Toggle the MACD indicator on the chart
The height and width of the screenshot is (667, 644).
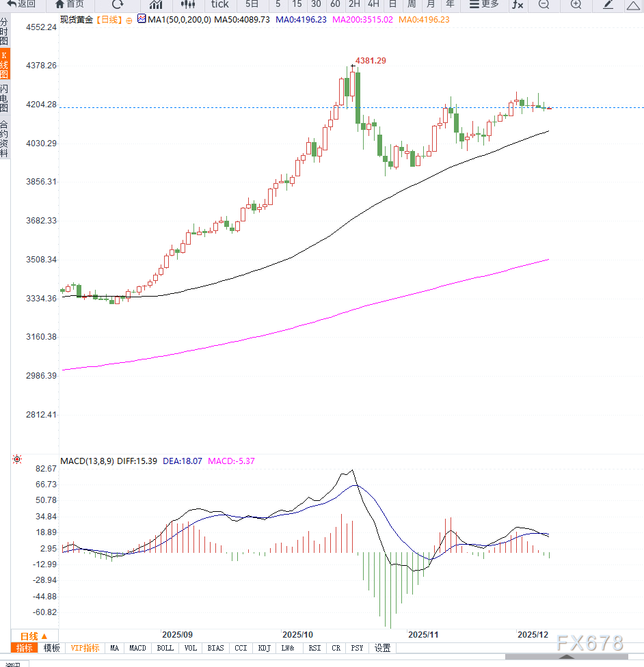[x=137, y=648]
